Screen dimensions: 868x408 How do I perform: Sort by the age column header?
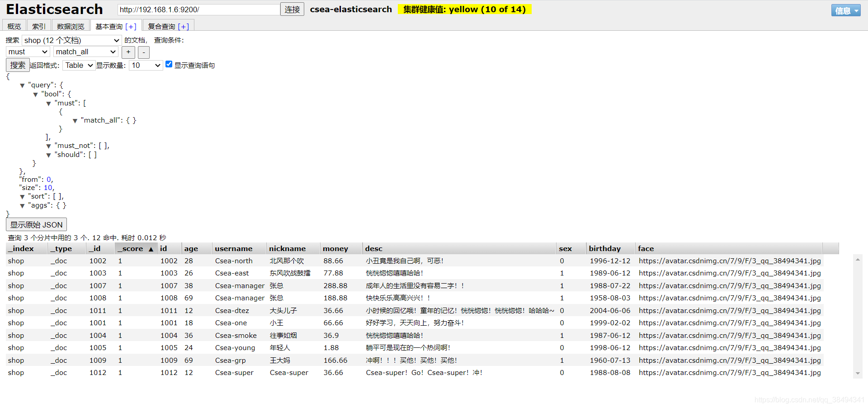[x=196, y=248]
